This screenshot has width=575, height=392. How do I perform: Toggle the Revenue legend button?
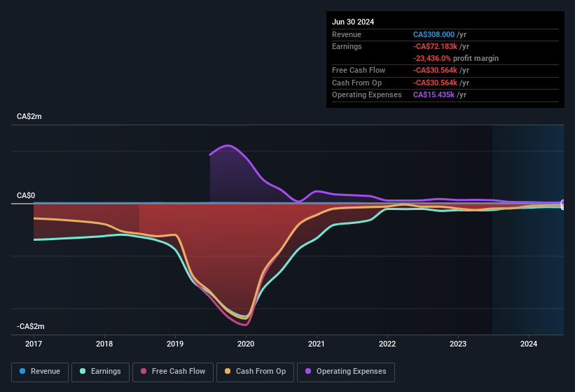pyautogui.click(x=40, y=372)
